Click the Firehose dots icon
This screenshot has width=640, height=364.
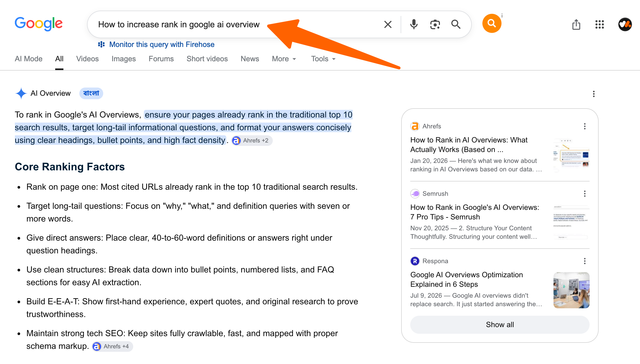[101, 44]
